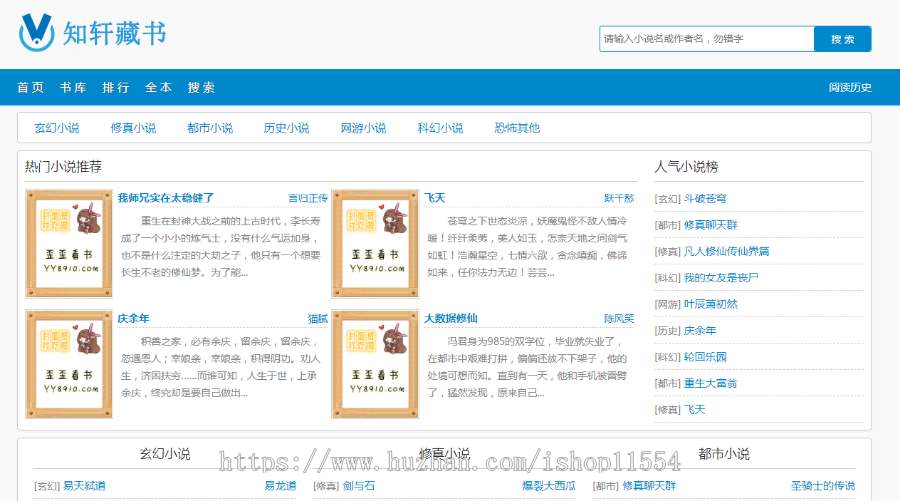The image size is (900, 501).
Task: Click the 知轩藏书 site logo icon
Action: tap(36, 33)
